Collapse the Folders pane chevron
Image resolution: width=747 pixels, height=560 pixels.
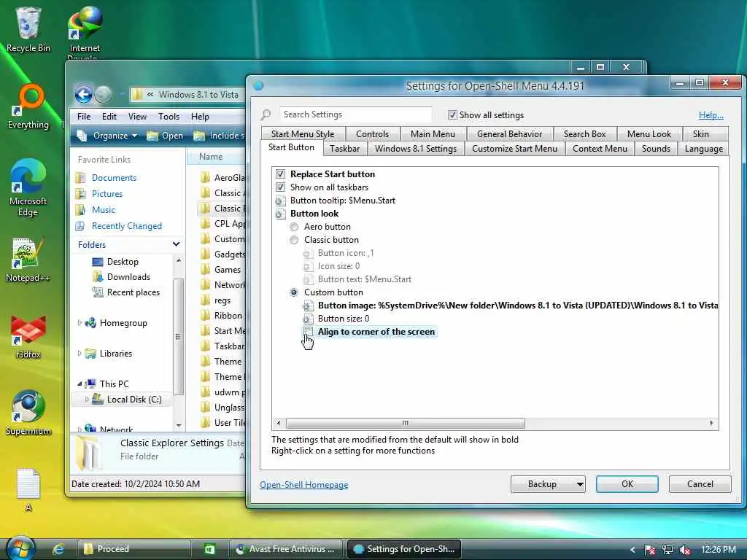(x=177, y=244)
